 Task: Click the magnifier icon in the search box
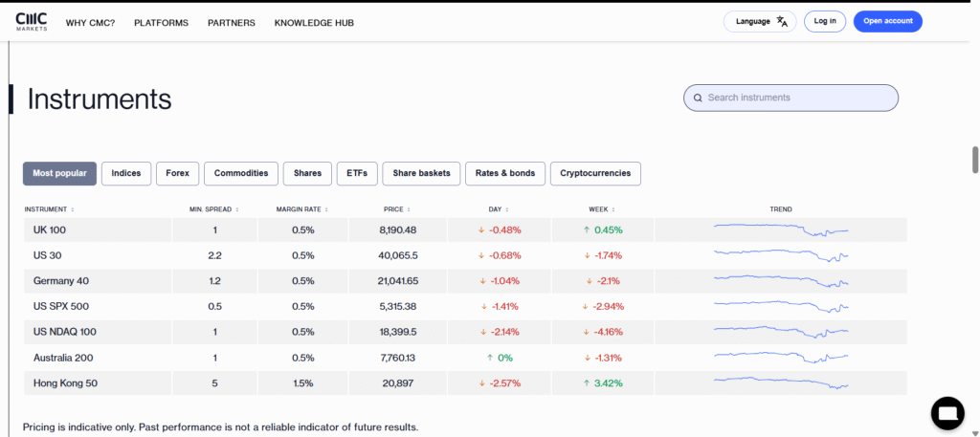pyautogui.click(x=699, y=98)
